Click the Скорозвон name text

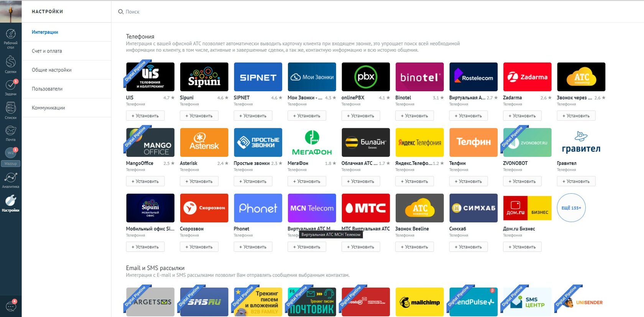pos(192,229)
